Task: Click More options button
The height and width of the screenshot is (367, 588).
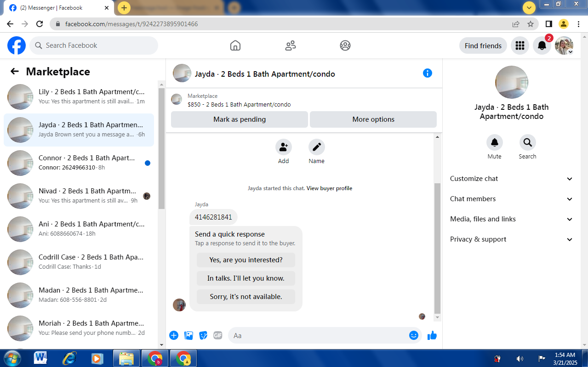Action: tap(373, 119)
